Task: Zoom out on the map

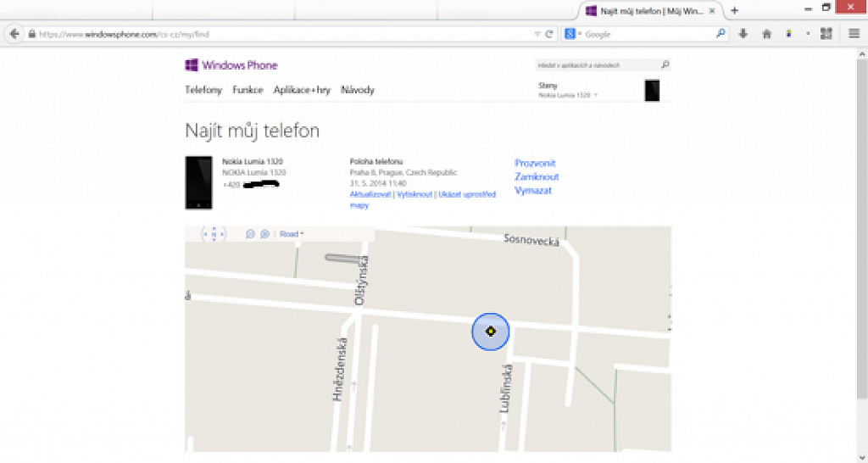Action: click(x=250, y=234)
